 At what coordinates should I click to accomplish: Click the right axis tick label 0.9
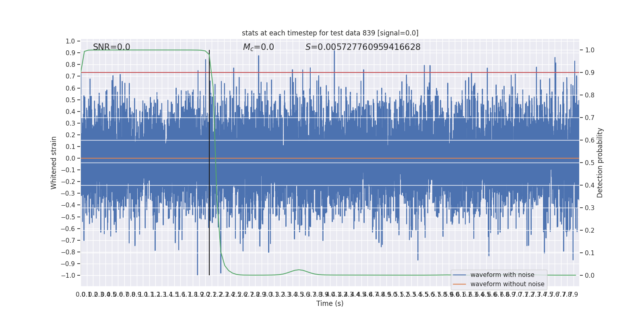[590, 72]
